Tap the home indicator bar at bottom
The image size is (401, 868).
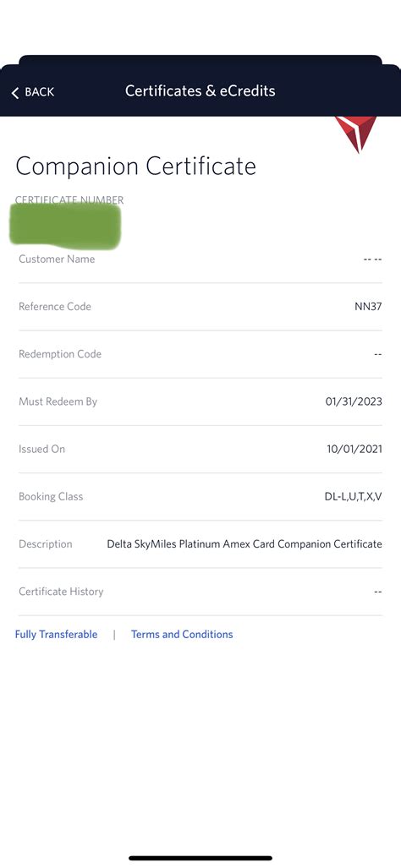pyautogui.click(x=200, y=858)
